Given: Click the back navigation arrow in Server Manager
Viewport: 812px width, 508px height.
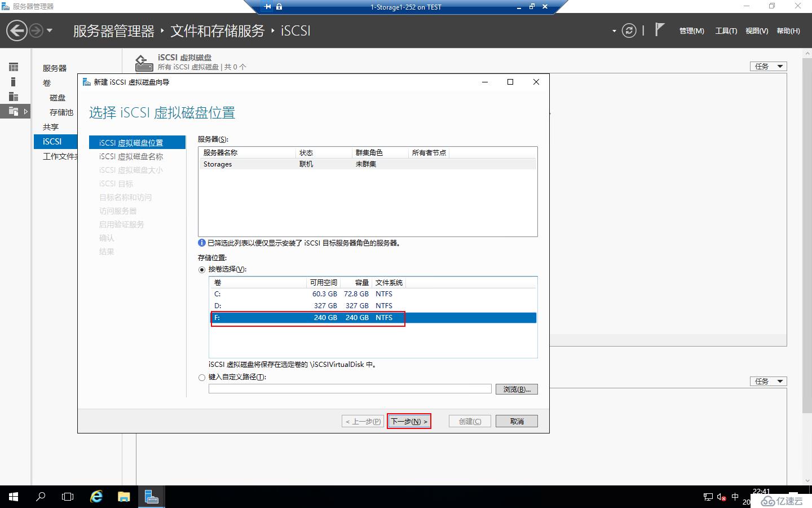Looking at the screenshot, I should pos(17,30).
